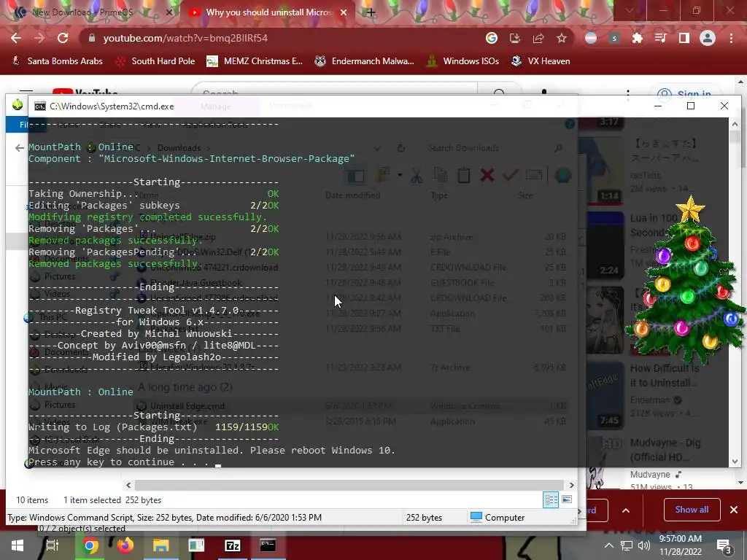The image size is (747, 560).
Task: Open the notification center
Action: pos(724,547)
